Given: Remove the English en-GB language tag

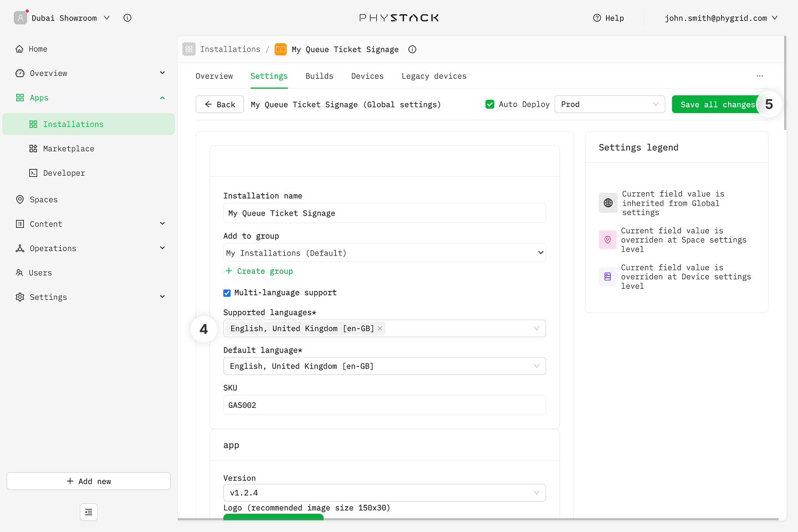Looking at the screenshot, I should (380, 329).
